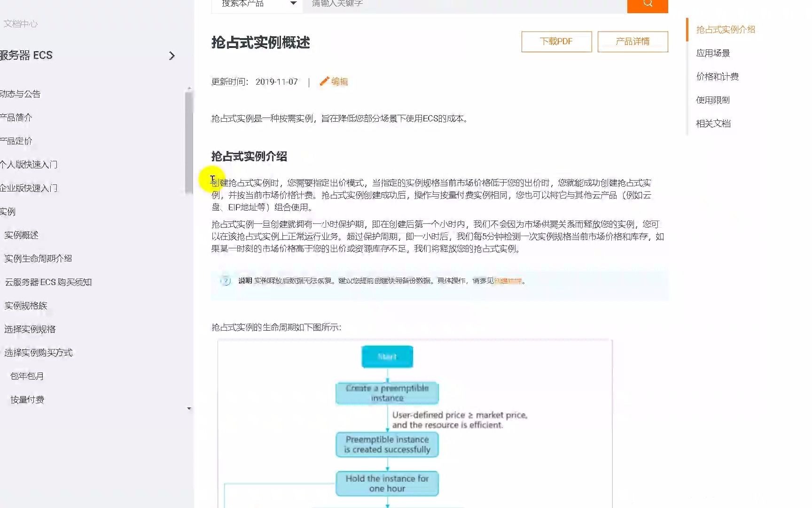Viewport: 812px width, 508px height.
Task: Select 按量付费 in the sidebar
Action: click(x=27, y=399)
